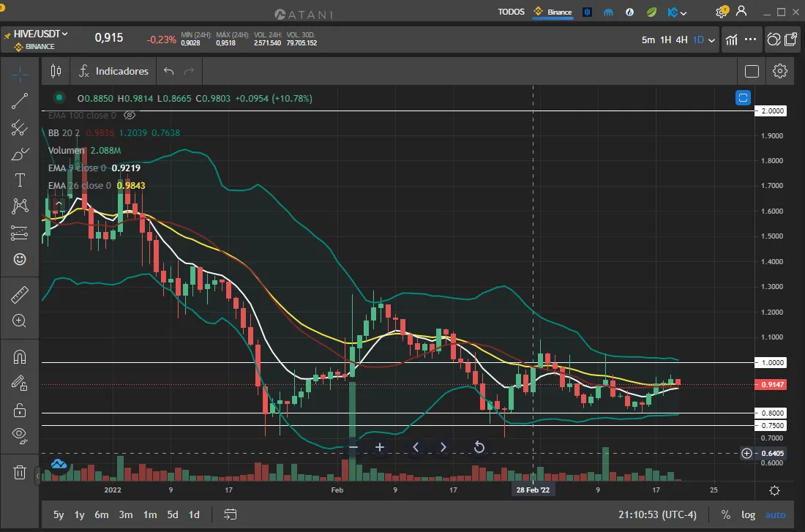
Task: Collapse the volume pane side arrow
Action: click(x=38, y=476)
